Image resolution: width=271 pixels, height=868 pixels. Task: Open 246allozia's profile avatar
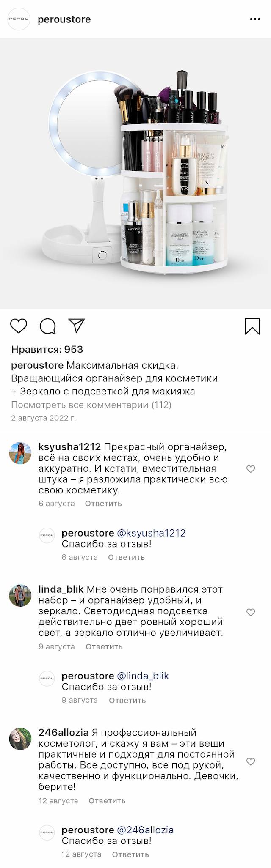pyautogui.click(x=20, y=739)
